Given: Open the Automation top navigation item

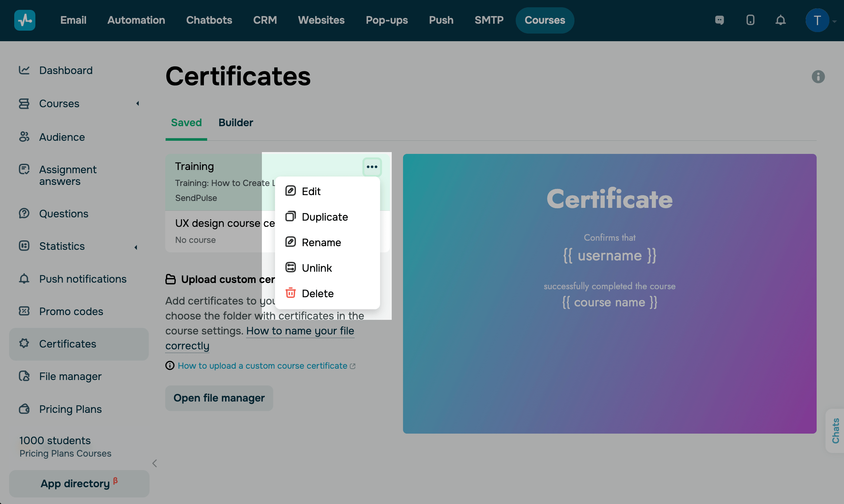Looking at the screenshot, I should 136,20.
